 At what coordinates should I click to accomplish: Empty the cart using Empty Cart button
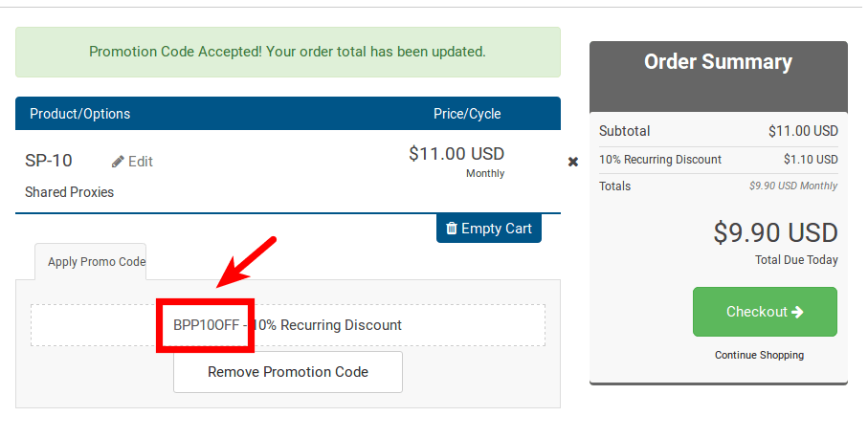pyautogui.click(x=489, y=229)
